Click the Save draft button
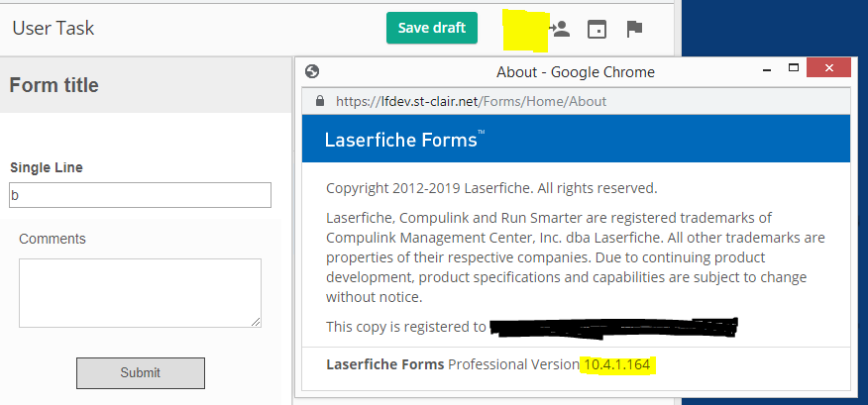This screenshot has width=868, height=405. [432, 28]
